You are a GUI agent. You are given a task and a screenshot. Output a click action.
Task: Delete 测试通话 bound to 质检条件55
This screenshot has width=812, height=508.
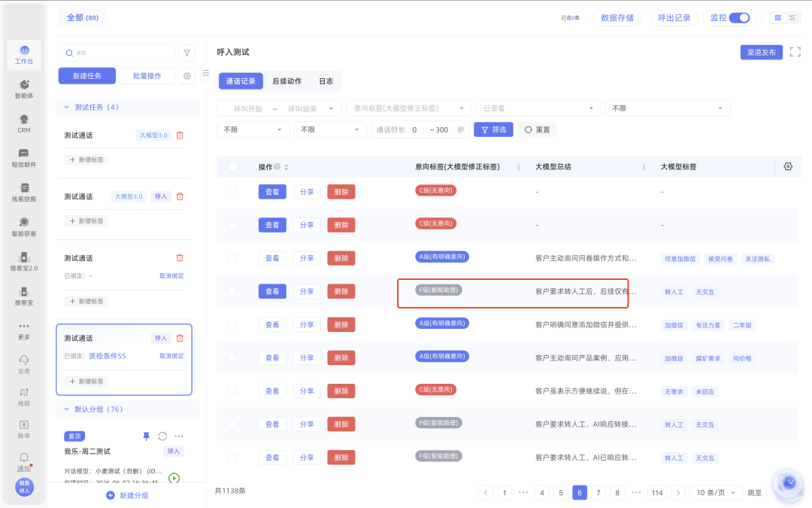[x=180, y=338]
